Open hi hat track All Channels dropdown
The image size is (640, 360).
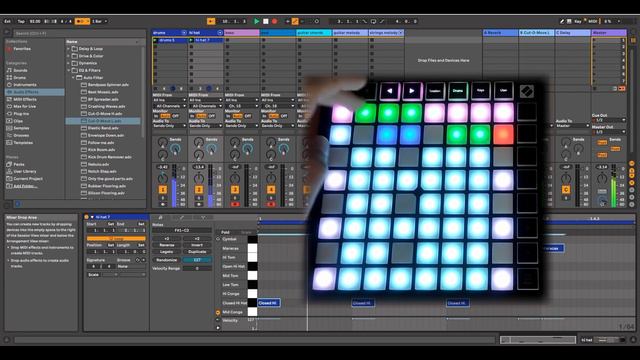click(x=206, y=106)
